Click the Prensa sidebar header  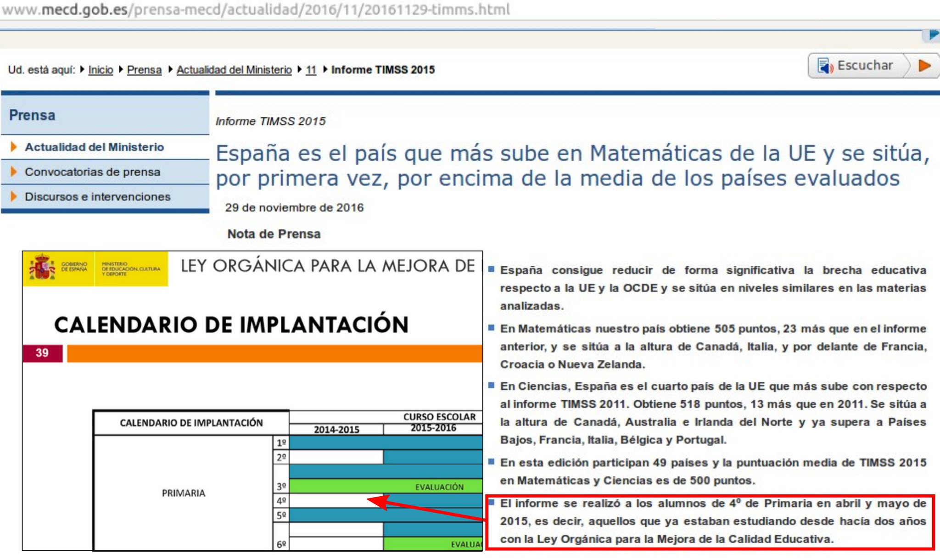(32, 115)
